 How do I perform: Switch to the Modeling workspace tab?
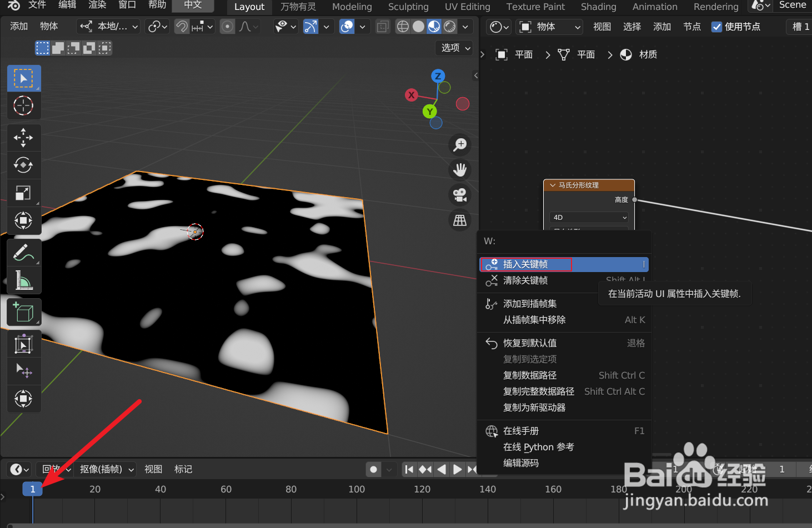click(x=352, y=7)
